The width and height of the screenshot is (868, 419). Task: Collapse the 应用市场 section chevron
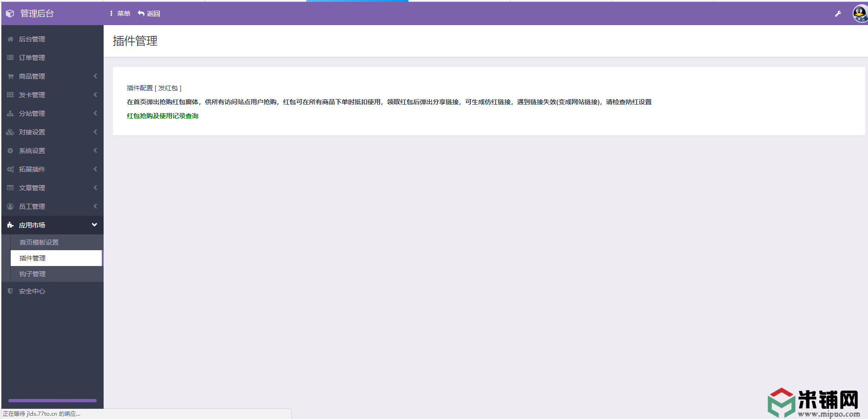pos(95,225)
